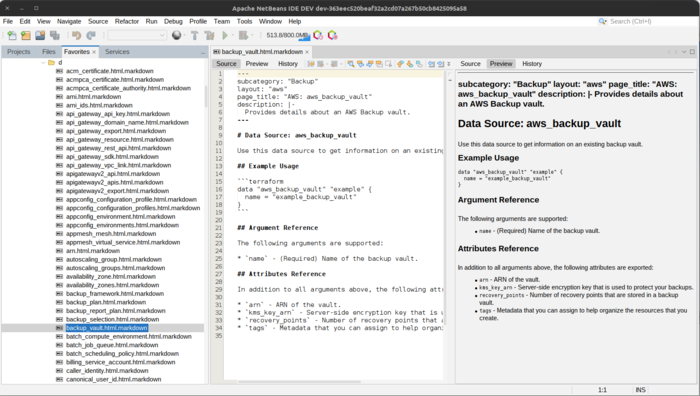The image size is (700, 396).
Task: Select acm_certificate.html.markdown file
Action: pos(110,71)
